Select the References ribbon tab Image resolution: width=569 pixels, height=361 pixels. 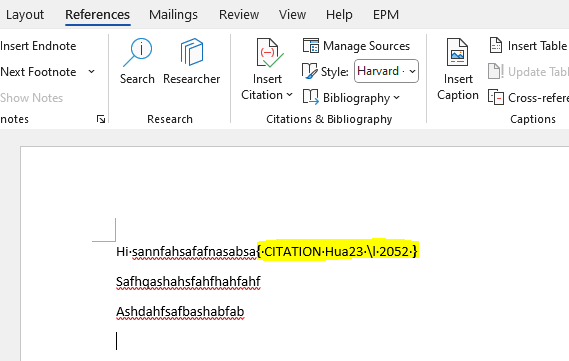pos(97,15)
